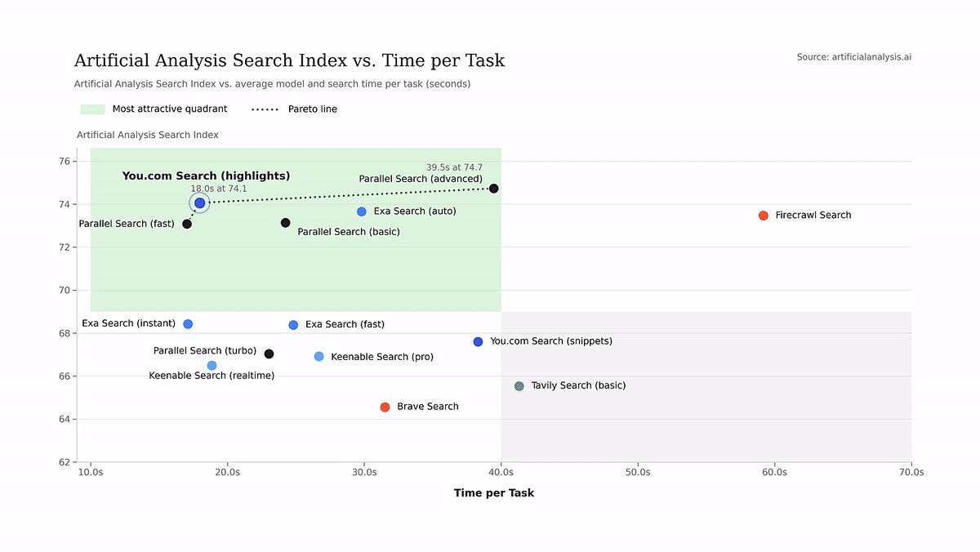
Task: Click the 74 y-axis tick label
Action: tap(65, 204)
